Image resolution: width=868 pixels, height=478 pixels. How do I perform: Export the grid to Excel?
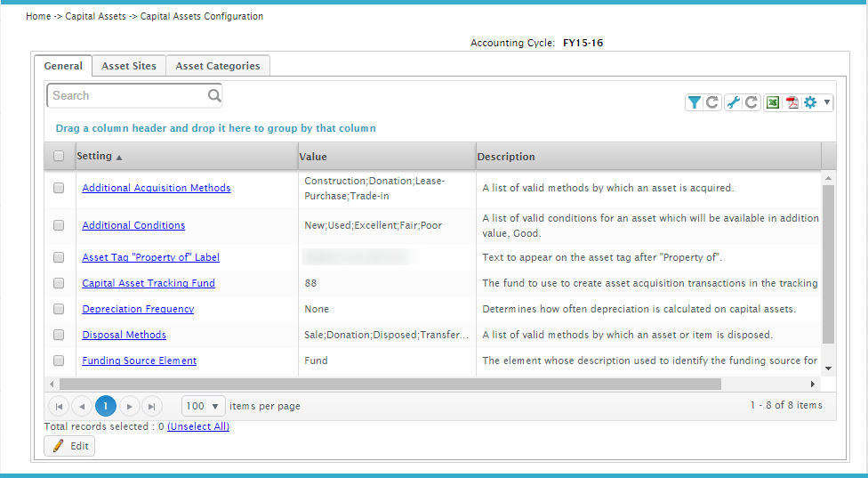773,102
